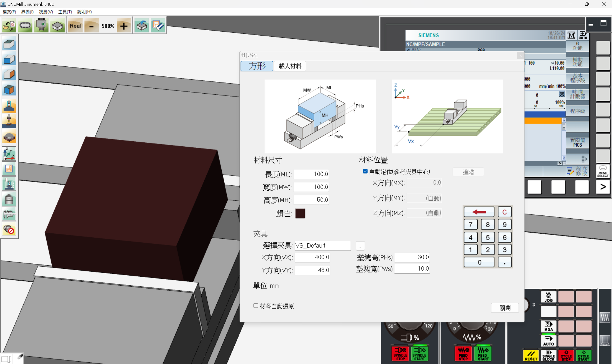Select the blue front-face cube view icon
The height and width of the screenshot is (364, 612).
9,59
